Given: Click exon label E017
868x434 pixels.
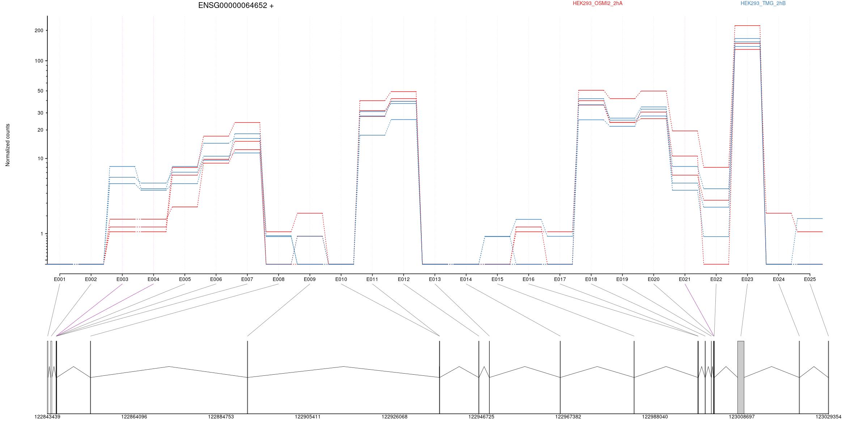Looking at the screenshot, I should 560,279.
